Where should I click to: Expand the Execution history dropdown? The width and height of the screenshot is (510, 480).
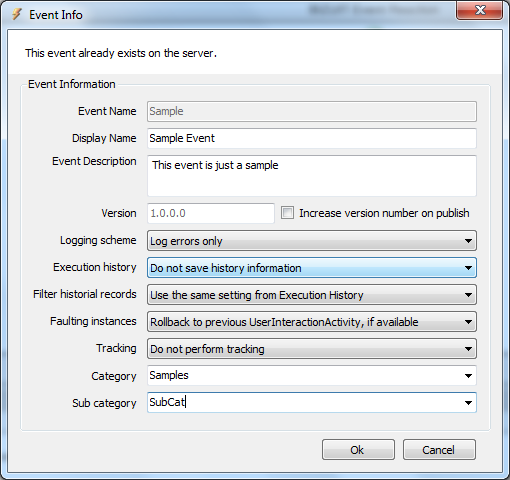pos(312,268)
